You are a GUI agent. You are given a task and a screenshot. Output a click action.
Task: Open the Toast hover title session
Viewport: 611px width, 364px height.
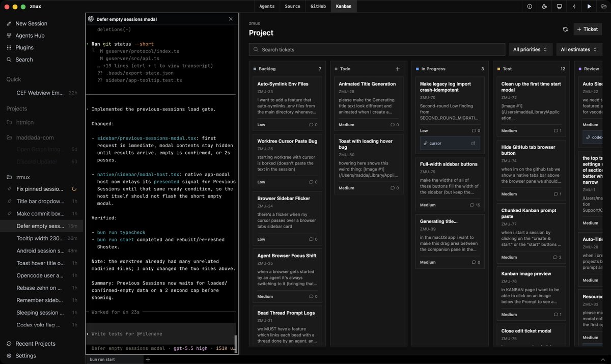42,263
